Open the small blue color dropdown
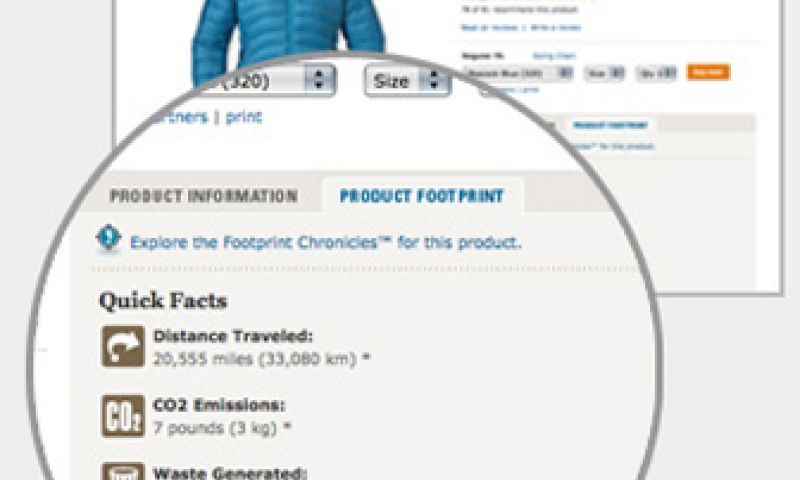 coord(517,73)
